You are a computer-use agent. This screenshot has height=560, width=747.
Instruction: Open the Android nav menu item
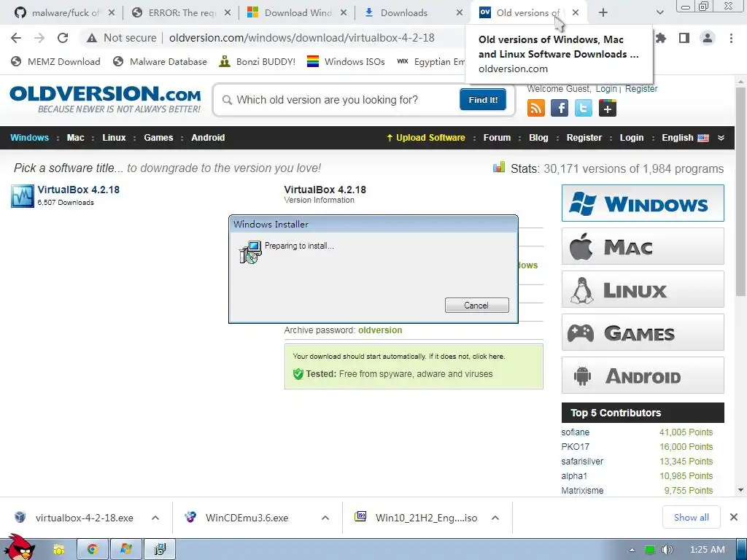[x=208, y=138]
